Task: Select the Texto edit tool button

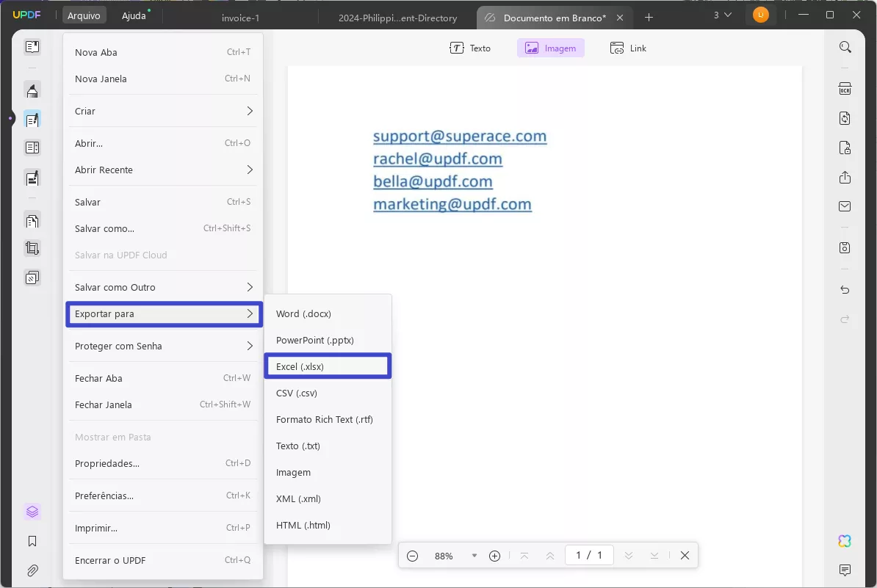Action: [470, 48]
